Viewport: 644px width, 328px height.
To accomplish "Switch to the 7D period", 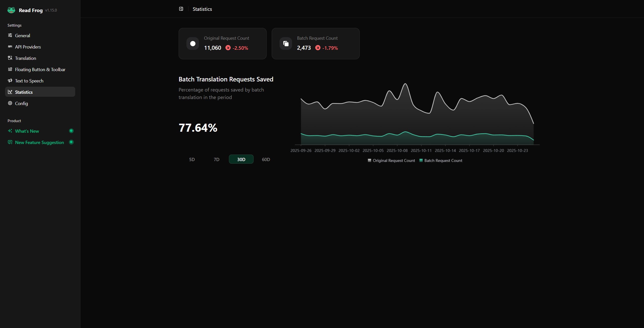I will click(x=216, y=159).
